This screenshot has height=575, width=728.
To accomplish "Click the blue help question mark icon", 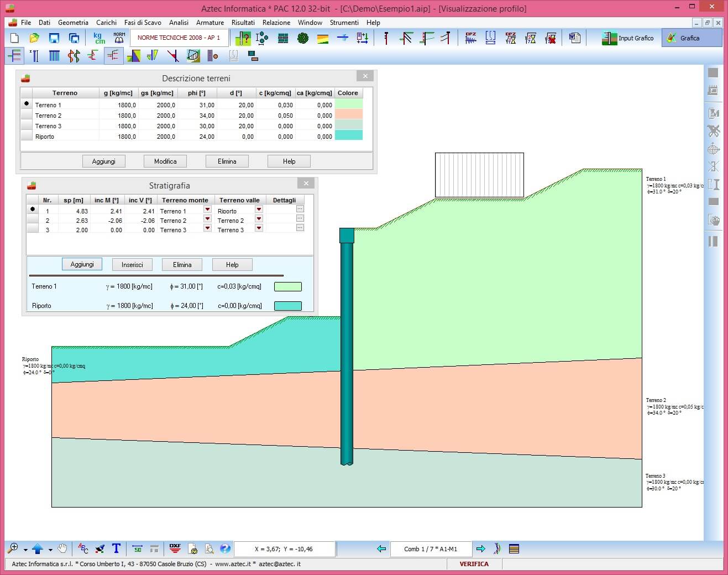I will [225, 548].
